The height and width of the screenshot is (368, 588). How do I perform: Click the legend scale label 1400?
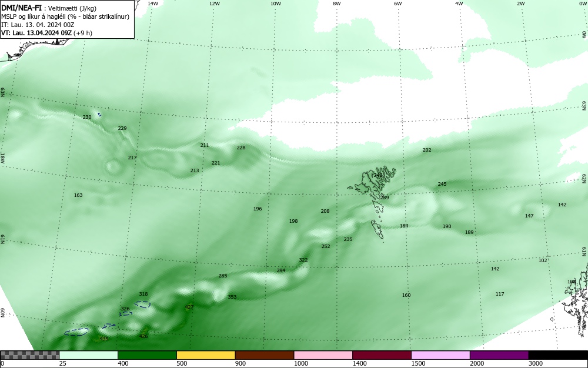click(x=359, y=363)
